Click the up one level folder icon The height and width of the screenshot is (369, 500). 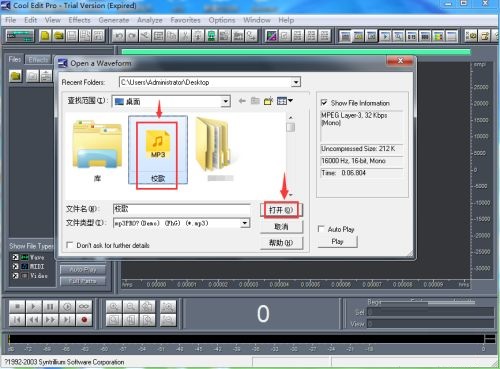(255, 101)
